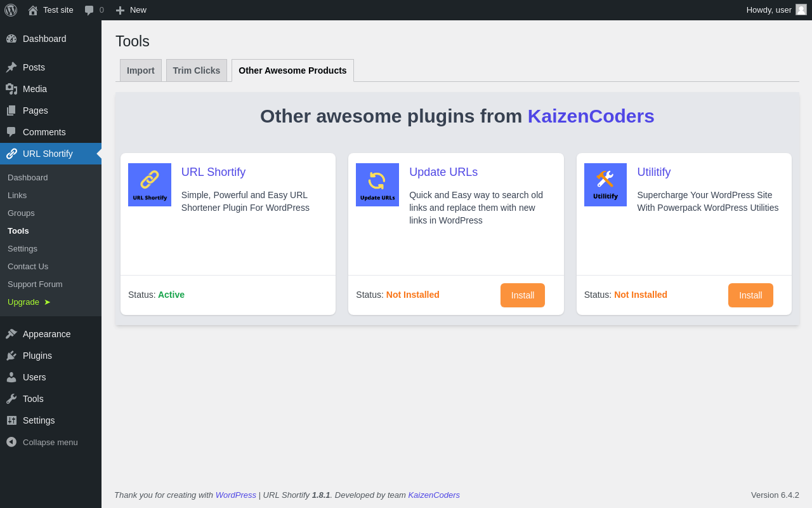Switch to the Trim Clicks tab

197,70
